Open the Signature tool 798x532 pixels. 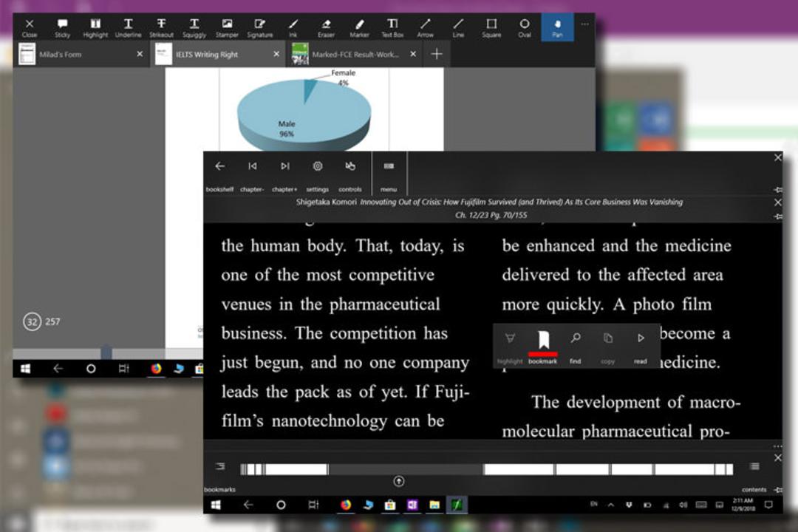click(260, 28)
